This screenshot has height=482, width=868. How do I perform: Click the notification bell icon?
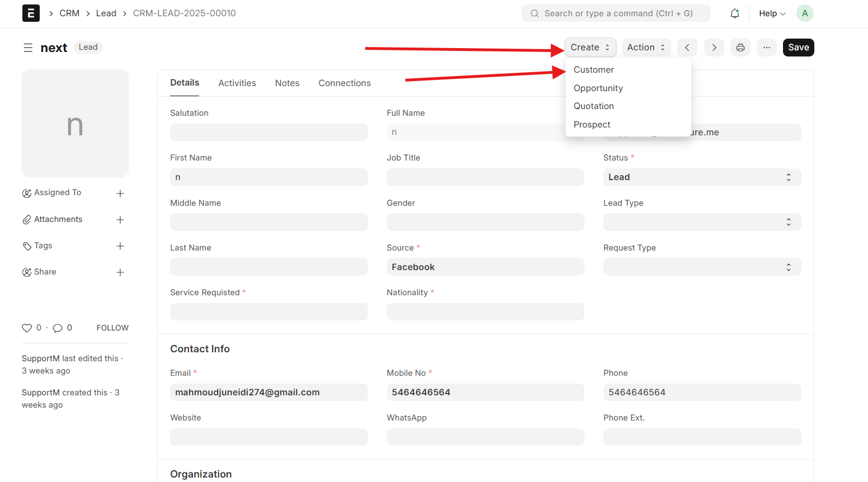point(735,13)
